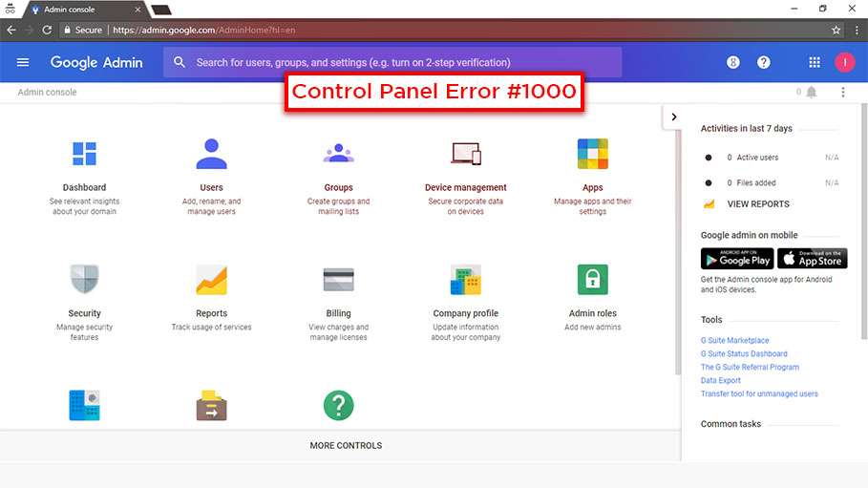Click the hourglass support icon in header
This screenshot has width=868, height=488.
[733, 63]
